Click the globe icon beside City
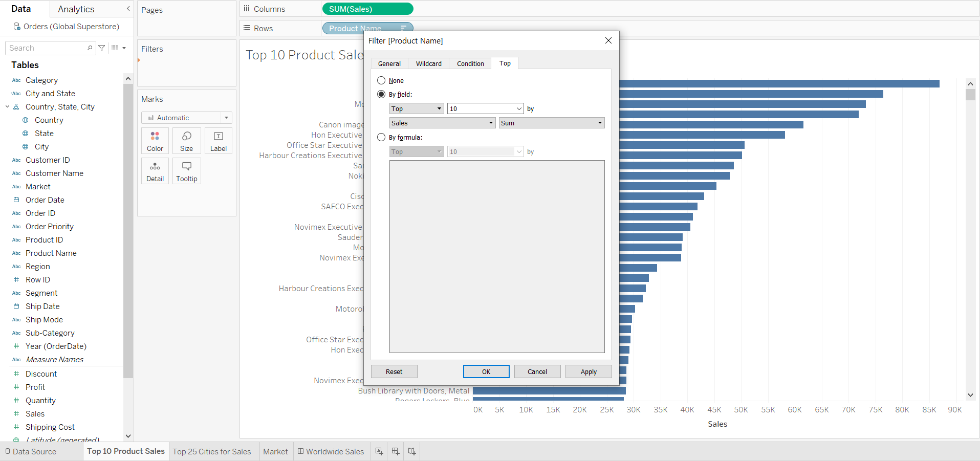This screenshot has width=980, height=461. pos(26,147)
